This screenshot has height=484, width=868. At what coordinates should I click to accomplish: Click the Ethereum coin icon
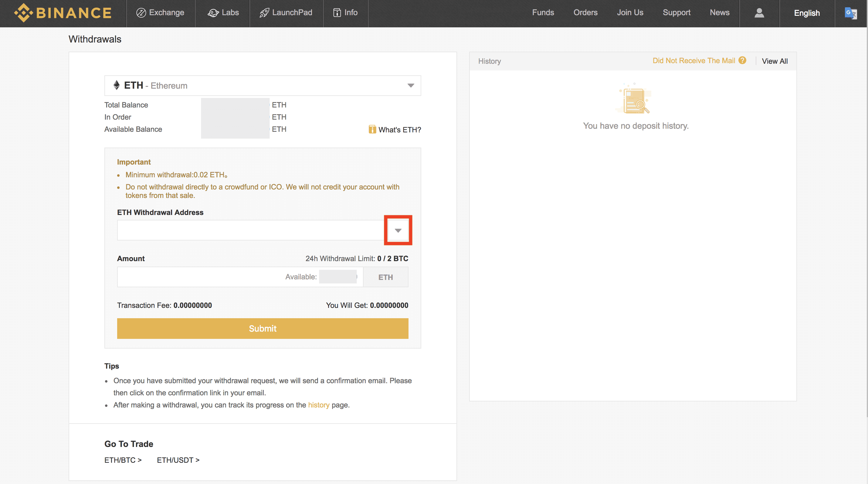117,85
